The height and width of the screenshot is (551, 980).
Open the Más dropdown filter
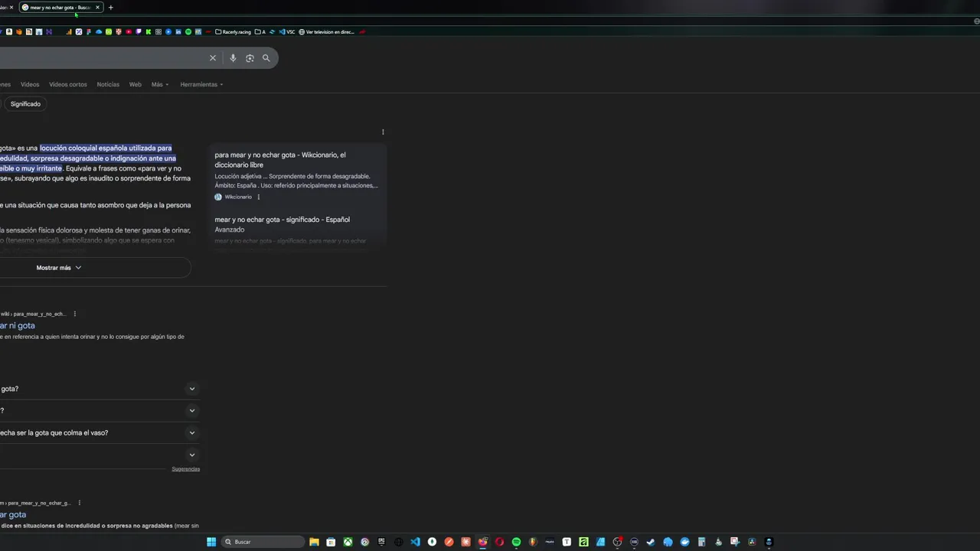point(160,84)
